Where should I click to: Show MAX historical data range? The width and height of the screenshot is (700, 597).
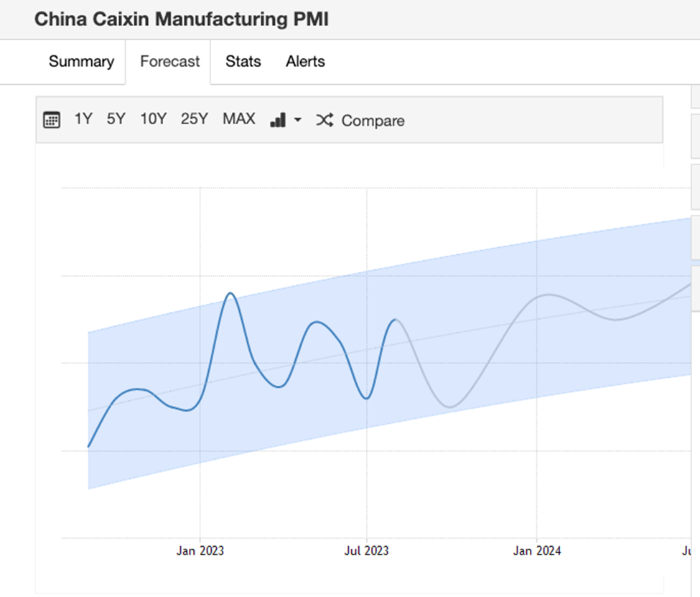tap(238, 119)
